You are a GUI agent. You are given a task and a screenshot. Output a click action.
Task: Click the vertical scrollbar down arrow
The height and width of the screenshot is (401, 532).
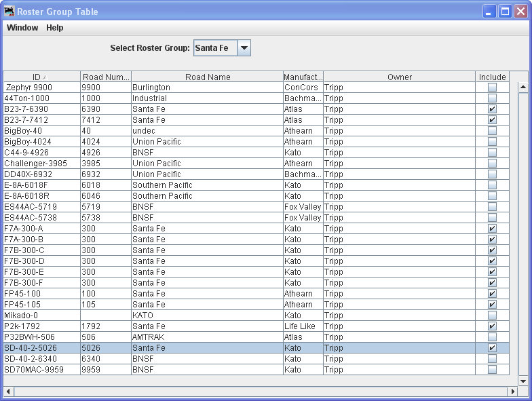click(522, 381)
